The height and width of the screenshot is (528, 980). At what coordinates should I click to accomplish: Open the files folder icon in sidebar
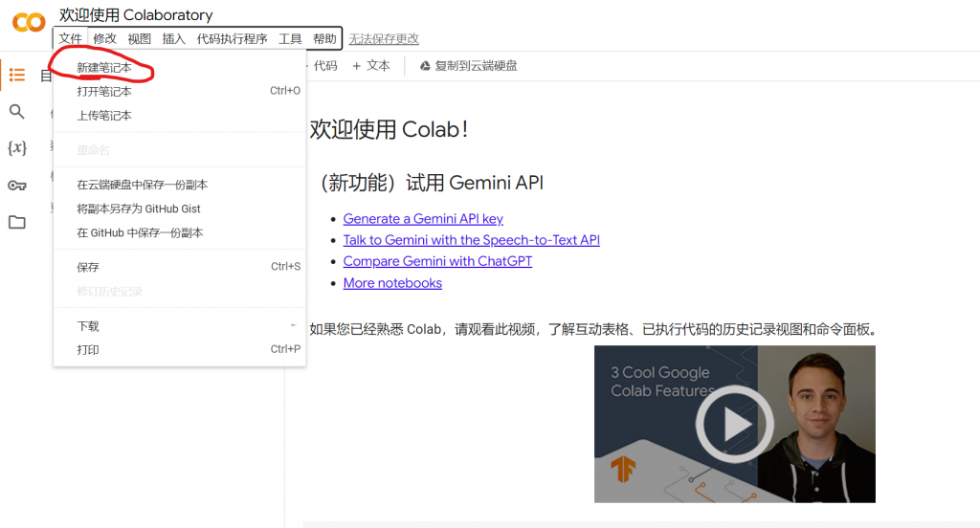[x=17, y=222]
